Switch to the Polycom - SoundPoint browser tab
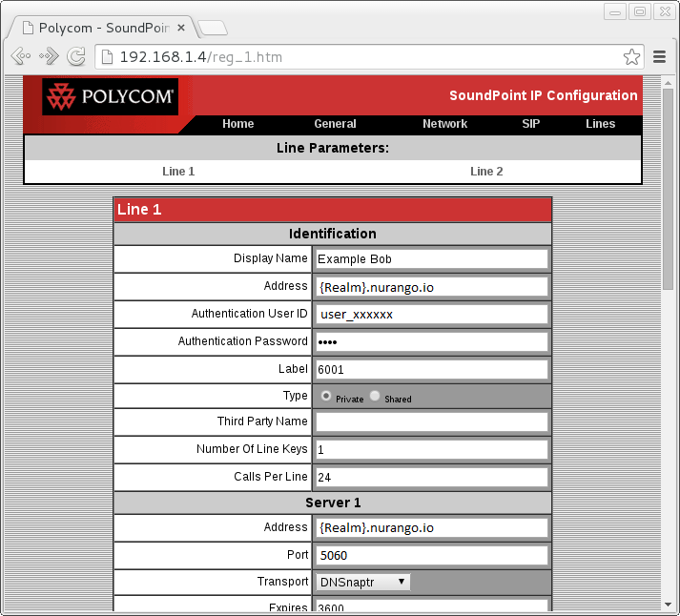This screenshot has height=616, width=680. click(x=104, y=28)
